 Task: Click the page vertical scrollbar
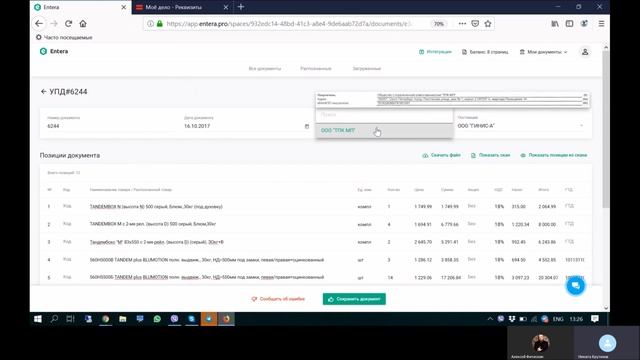(606, 129)
